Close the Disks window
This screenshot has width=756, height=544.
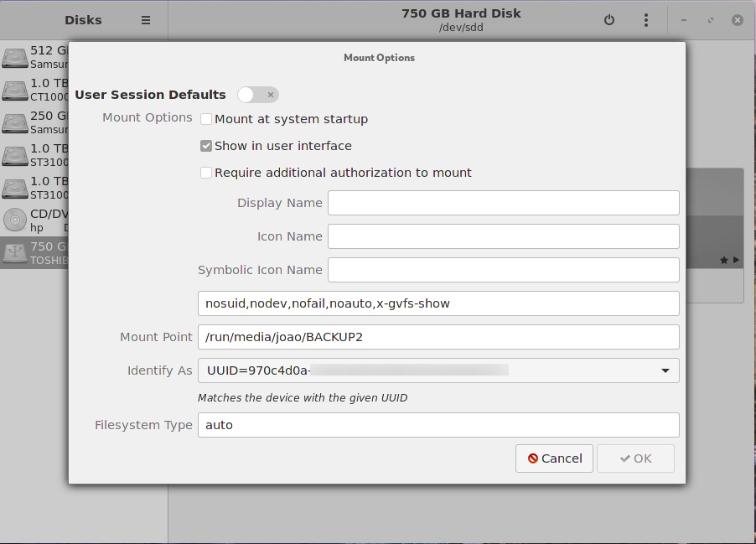738,20
